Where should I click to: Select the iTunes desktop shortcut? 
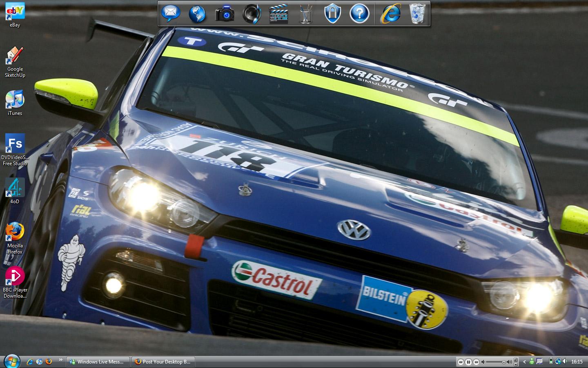pos(15,103)
